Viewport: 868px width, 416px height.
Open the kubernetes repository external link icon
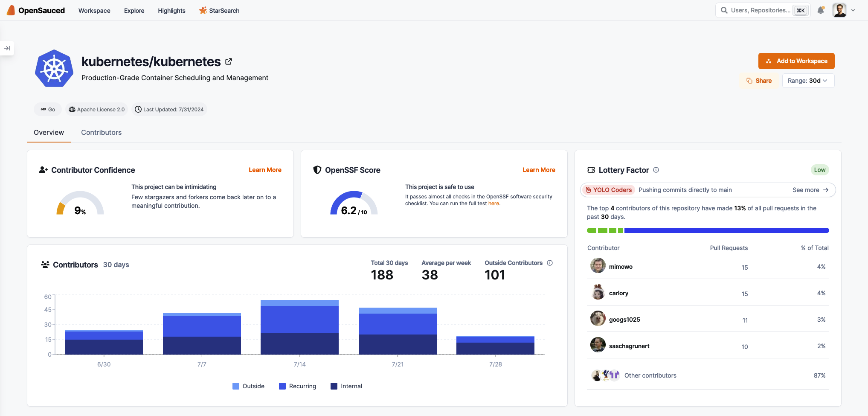(229, 61)
